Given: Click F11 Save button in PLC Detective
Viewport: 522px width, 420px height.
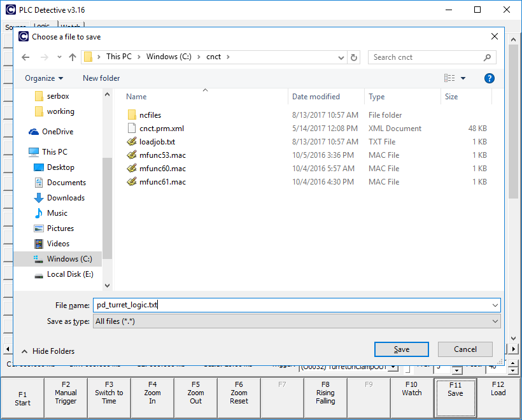Looking at the screenshot, I should point(455,398).
